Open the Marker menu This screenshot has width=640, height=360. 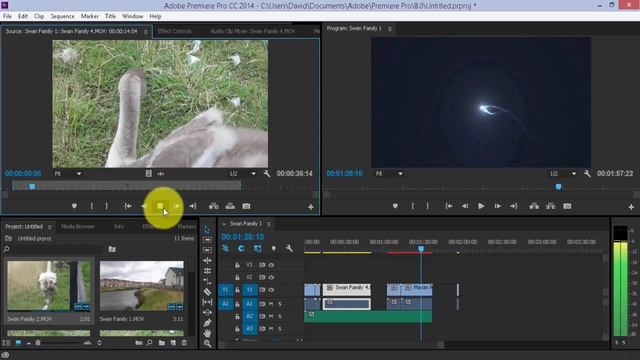(x=89, y=16)
